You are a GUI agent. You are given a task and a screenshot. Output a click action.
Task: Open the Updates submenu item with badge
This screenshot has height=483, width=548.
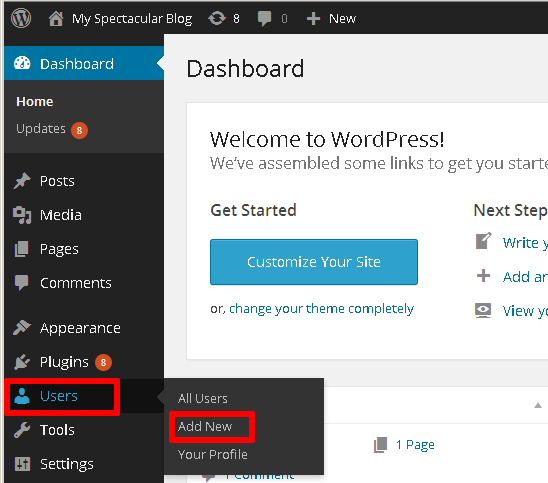point(52,129)
